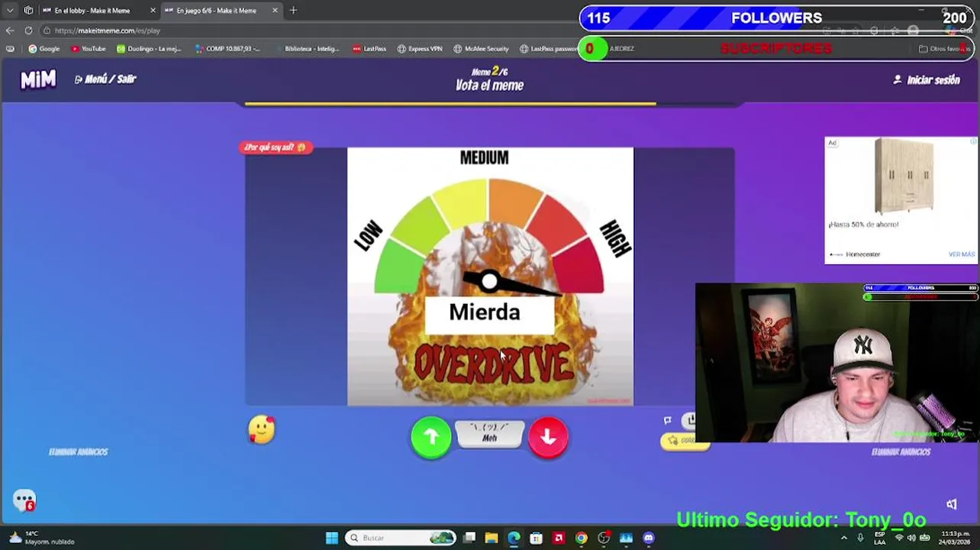Click the 'Meme 2/6' counter

pyautogui.click(x=489, y=71)
